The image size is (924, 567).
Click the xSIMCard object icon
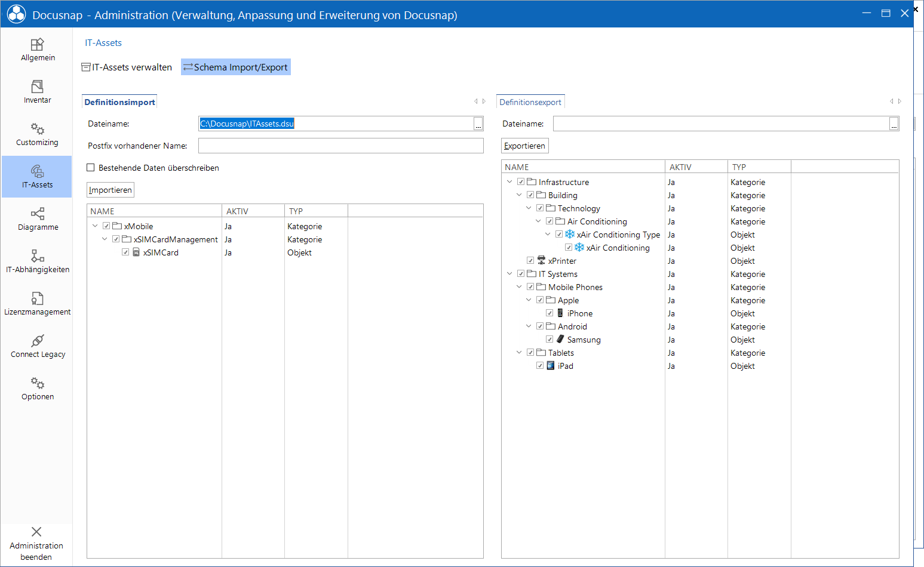(x=136, y=252)
